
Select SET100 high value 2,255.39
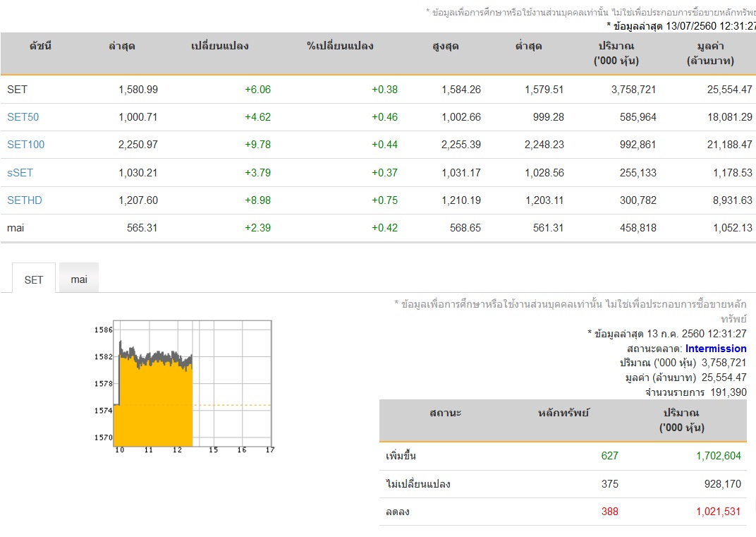coord(461,144)
